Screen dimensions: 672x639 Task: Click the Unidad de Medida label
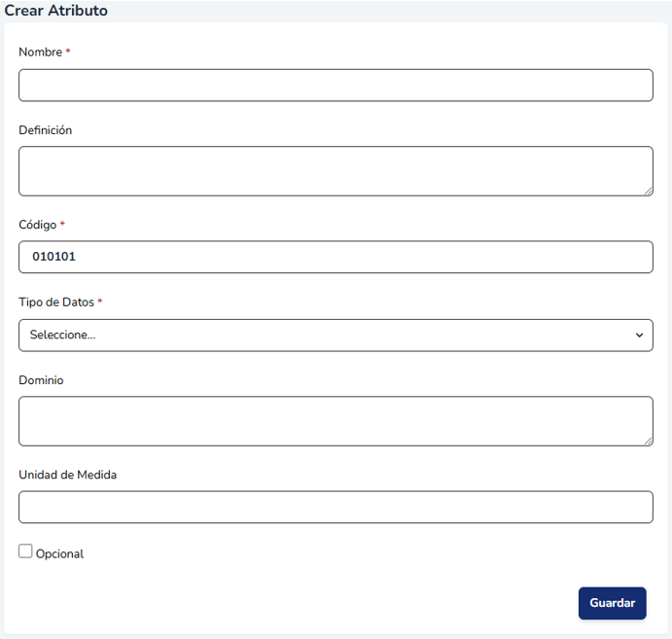[x=68, y=475]
